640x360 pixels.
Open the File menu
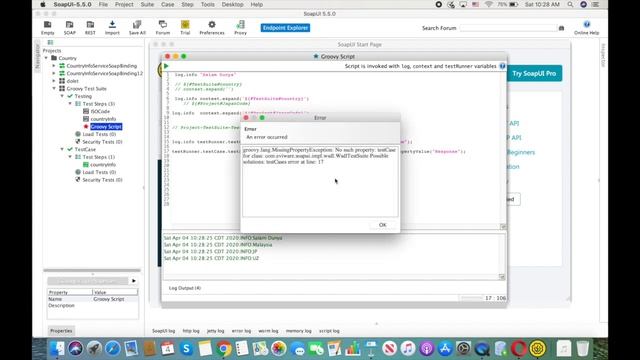point(103,4)
